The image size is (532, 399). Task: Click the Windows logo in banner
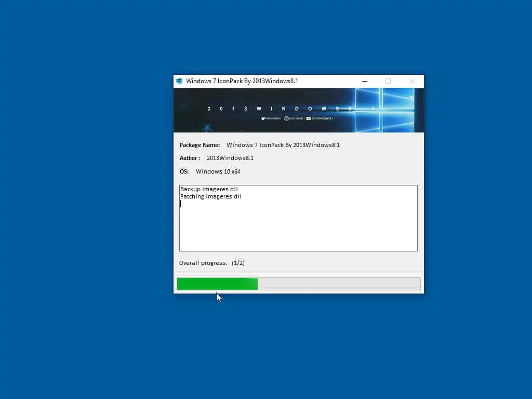384,110
